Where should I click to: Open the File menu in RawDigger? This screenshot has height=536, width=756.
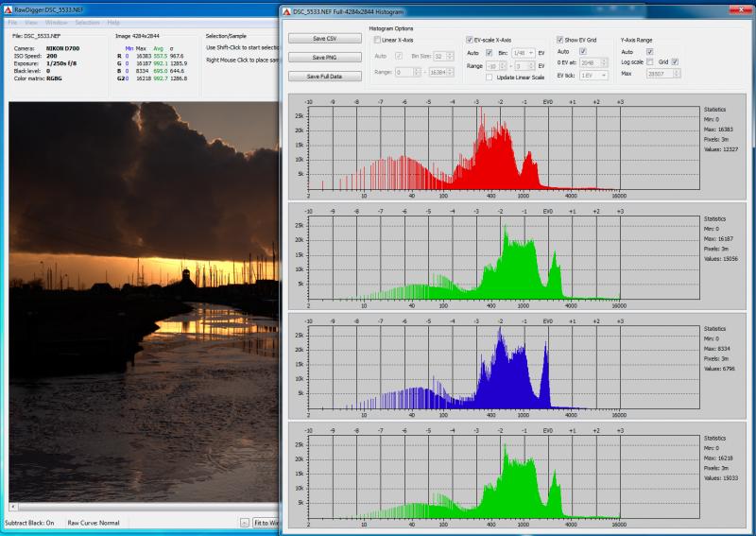[x=13, y=23]
